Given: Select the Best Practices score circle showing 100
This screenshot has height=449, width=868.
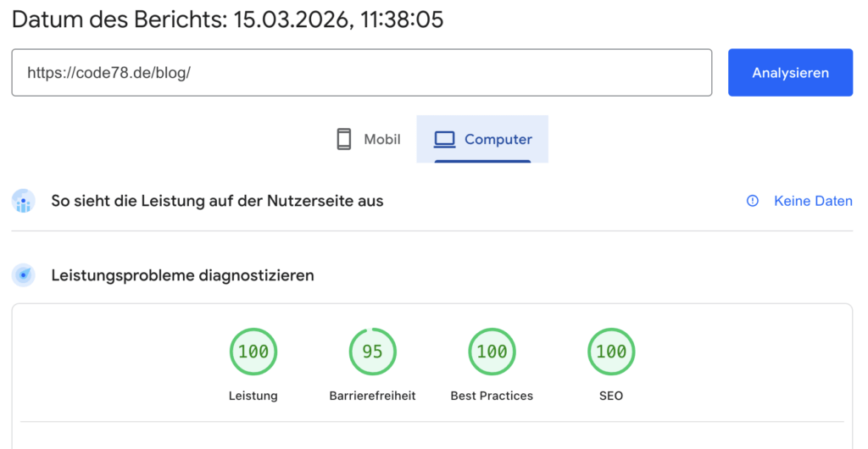Looking at the screenshot, I should tap(492, 352).
